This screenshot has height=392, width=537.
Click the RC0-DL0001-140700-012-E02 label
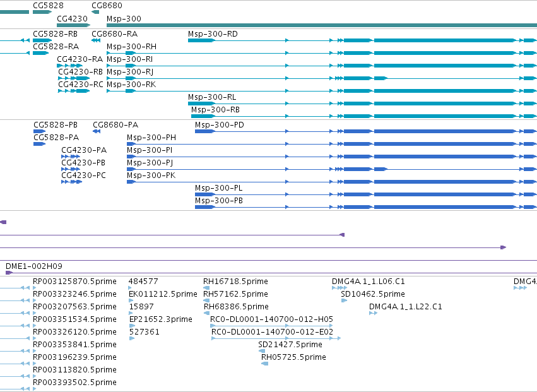(x=272, y=333)
